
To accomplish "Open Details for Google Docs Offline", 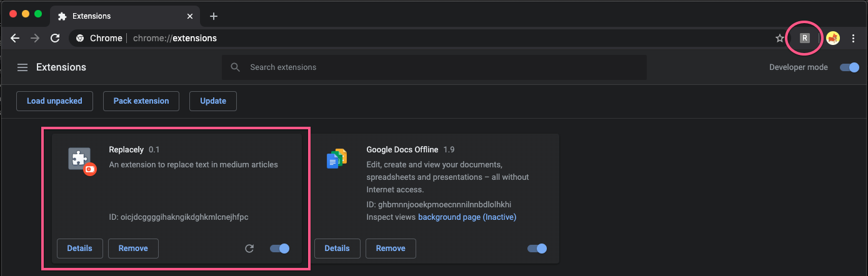I will click(x=337, y=248).
